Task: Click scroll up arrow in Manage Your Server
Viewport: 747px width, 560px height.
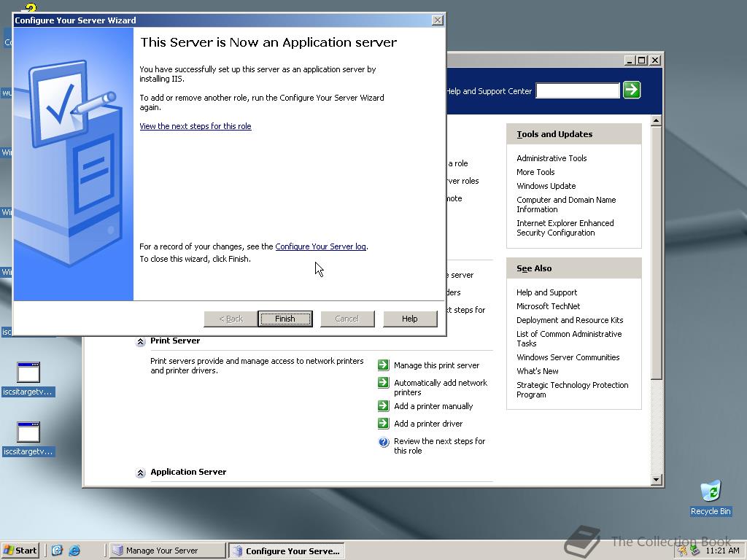Action: (x=656, y=121)
